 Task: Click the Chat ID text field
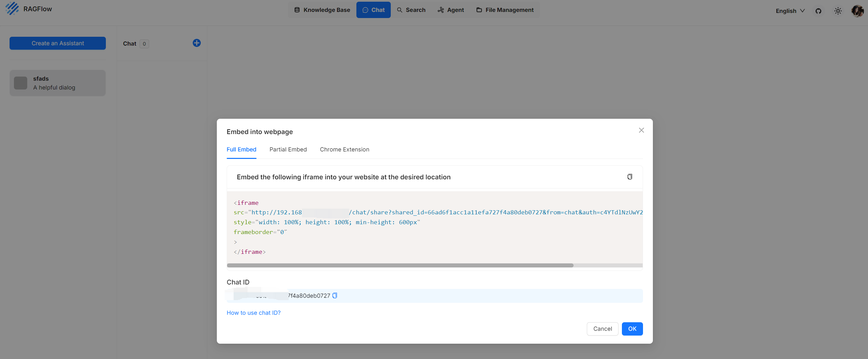[435, 296]
